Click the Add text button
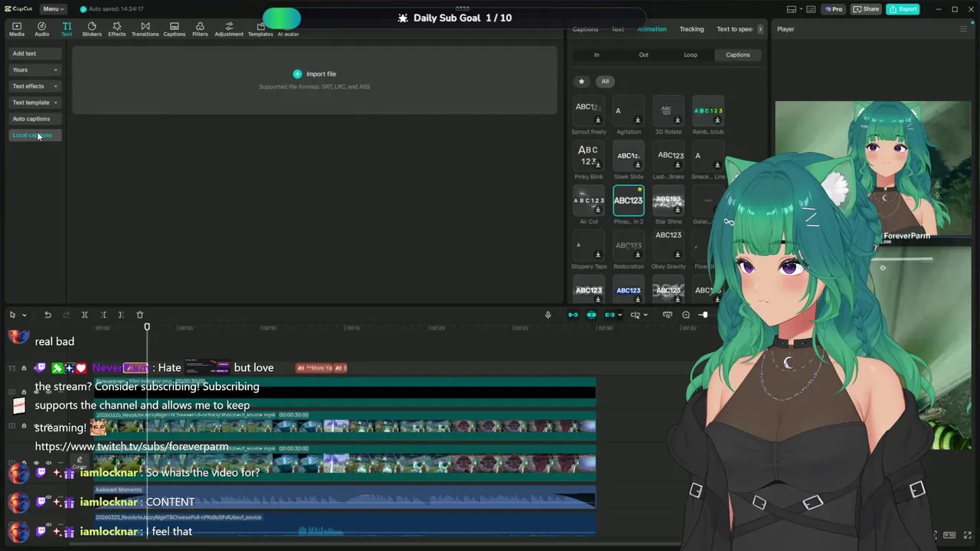Screen dimensions: 980x551 coord(35,54)
